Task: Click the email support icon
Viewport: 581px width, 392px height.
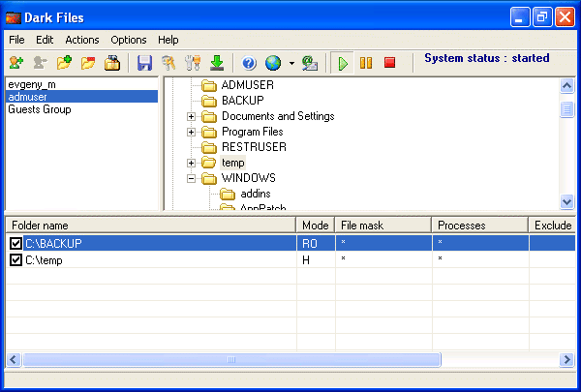Action: coord(310,63)
